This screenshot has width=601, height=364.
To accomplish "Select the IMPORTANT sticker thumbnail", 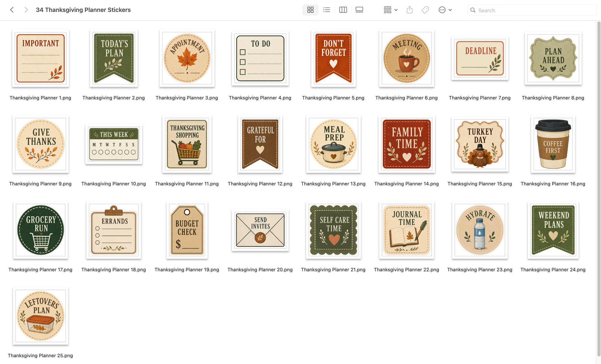I will point(40,58).
